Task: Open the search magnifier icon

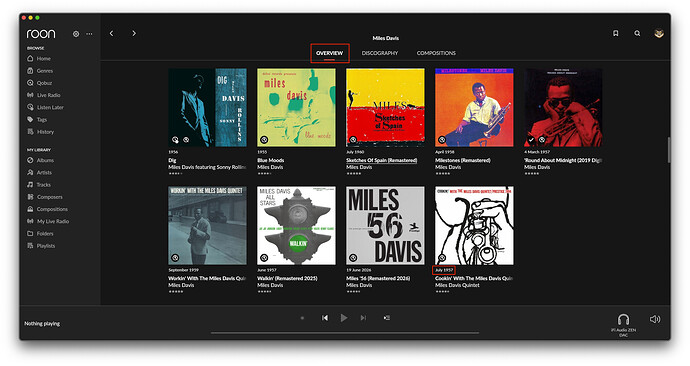Action: (637, 33)
